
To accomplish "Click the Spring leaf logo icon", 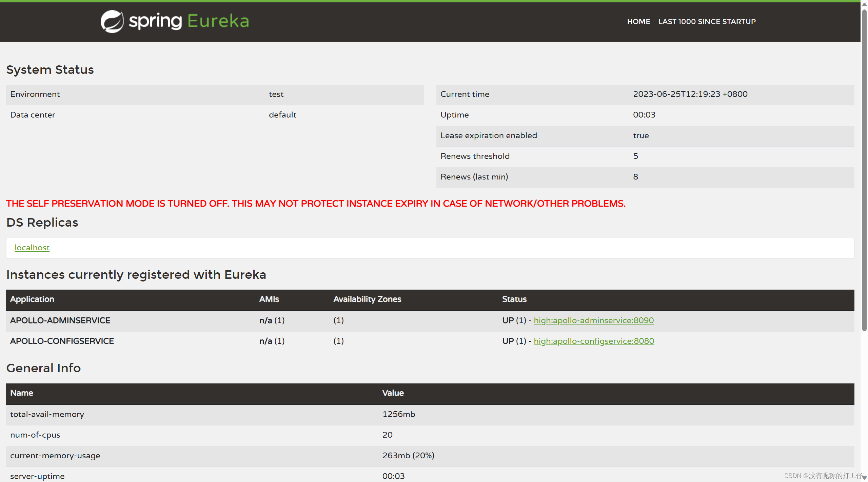I will coord(112,21).
